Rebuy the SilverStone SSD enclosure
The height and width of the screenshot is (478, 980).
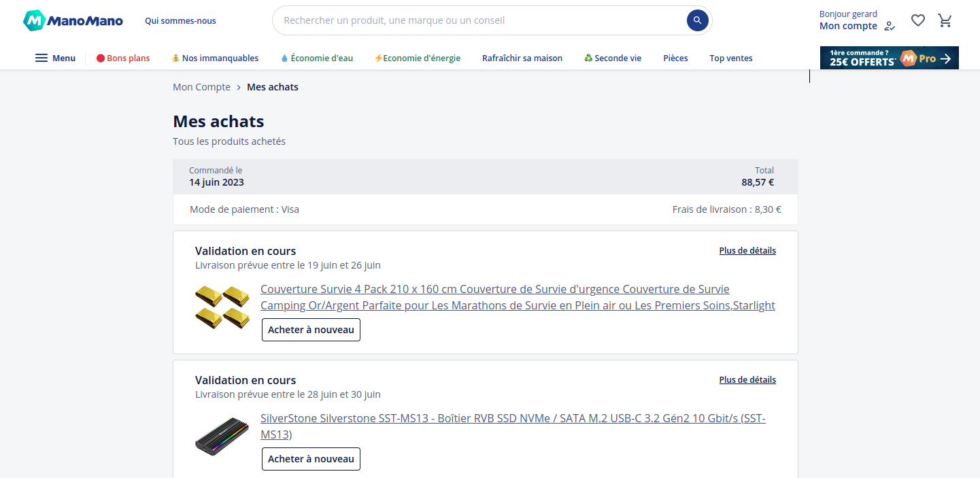click(x=311, y=459)
